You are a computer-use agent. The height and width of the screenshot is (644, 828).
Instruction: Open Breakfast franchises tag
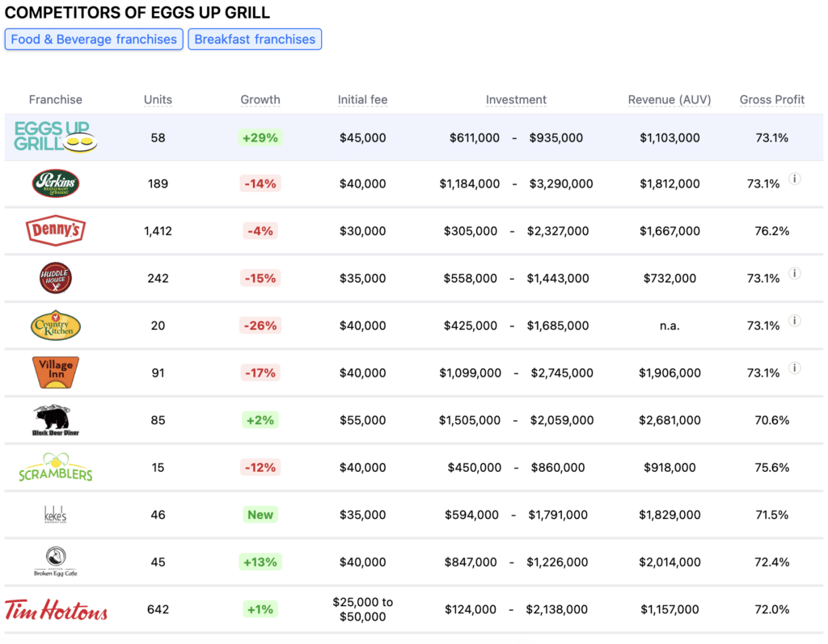tap(255, 40)
